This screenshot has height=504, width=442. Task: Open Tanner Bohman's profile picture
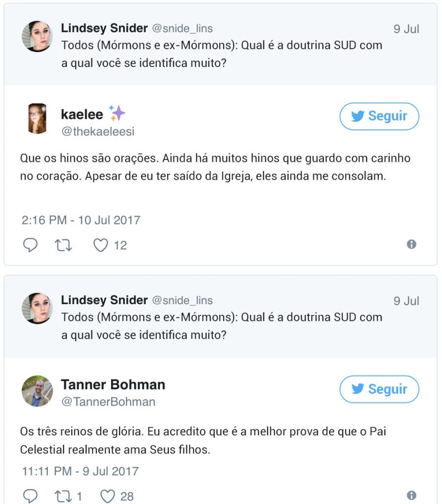pos(37,391)
